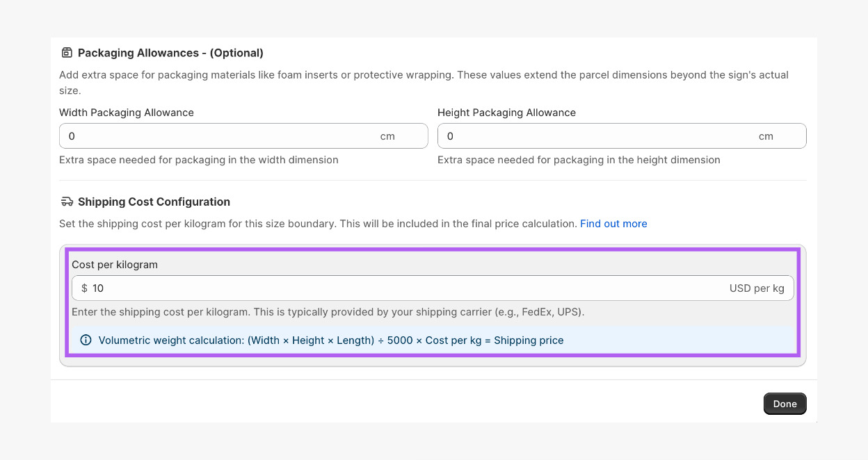Click the Packaging Allowances box icon
The width and height of the screenshot is (868, 460).
(67, 53)
